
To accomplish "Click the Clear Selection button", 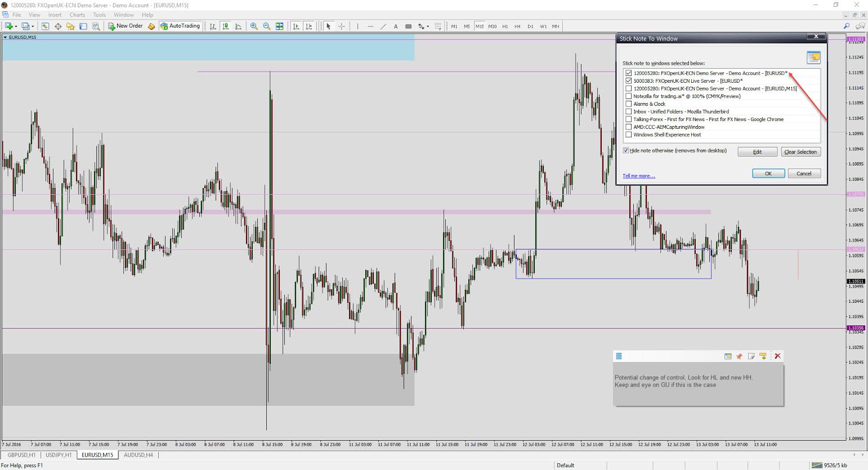I will [x=800, y=152].
